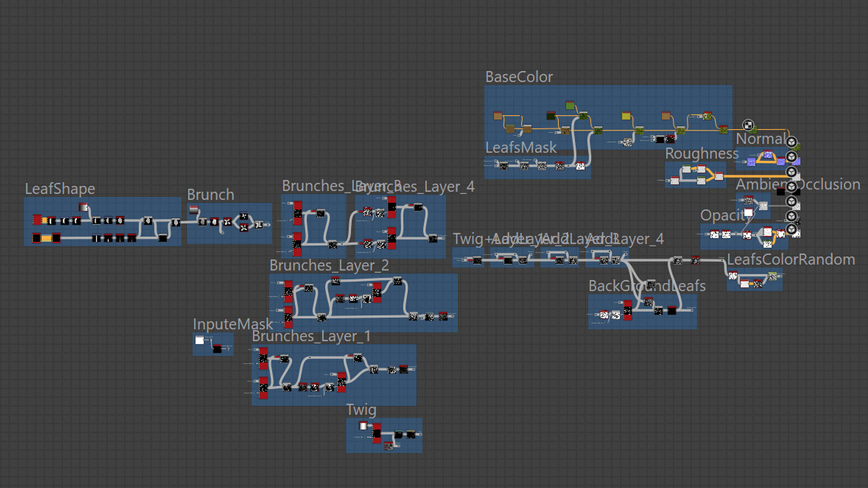Viewport: 868px width, 488px height.
Task: Click the Brunches_Layer_1 frame title
Action: coord(311,337)
